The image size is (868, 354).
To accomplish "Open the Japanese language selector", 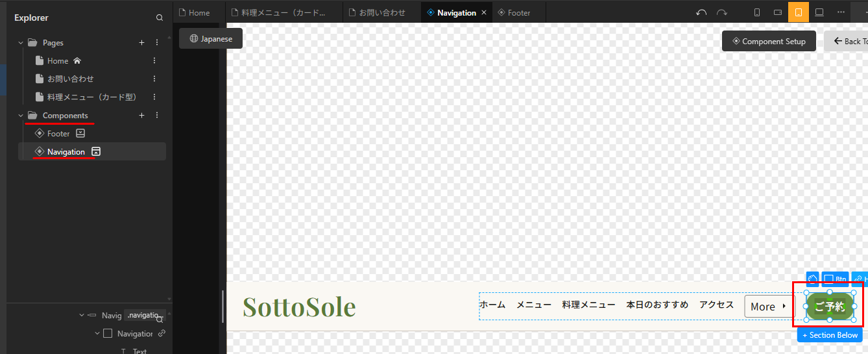I will point(211,38).
